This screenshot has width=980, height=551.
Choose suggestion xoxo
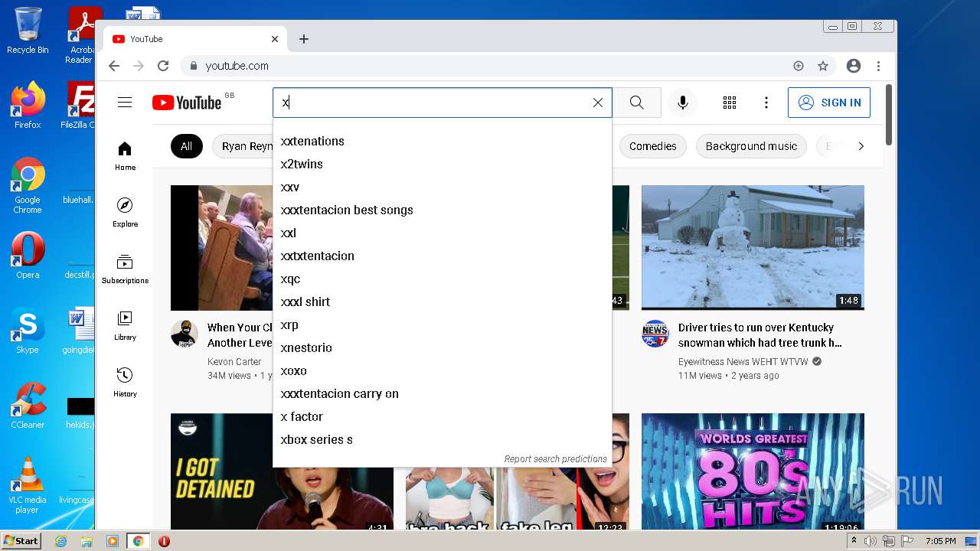click(443, 370)
